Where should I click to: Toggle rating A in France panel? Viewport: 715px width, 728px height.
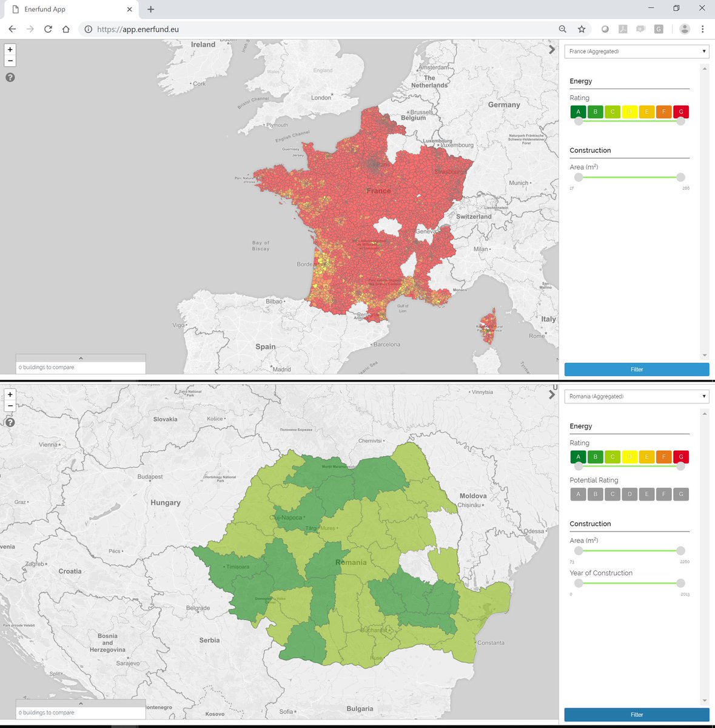579,112
